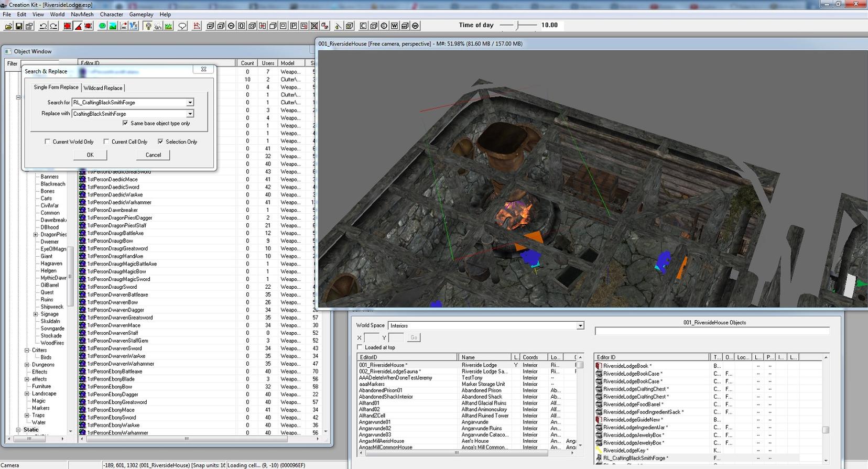
Task: Click the Redo arrow toolbar icon
Action: click(x=53, y=26)
